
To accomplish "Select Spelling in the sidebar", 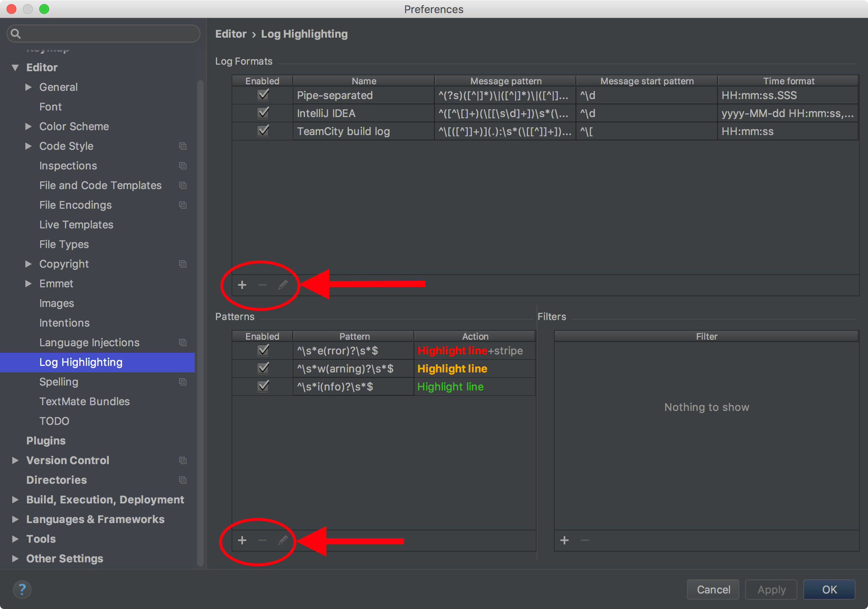I will pos(58,381).
